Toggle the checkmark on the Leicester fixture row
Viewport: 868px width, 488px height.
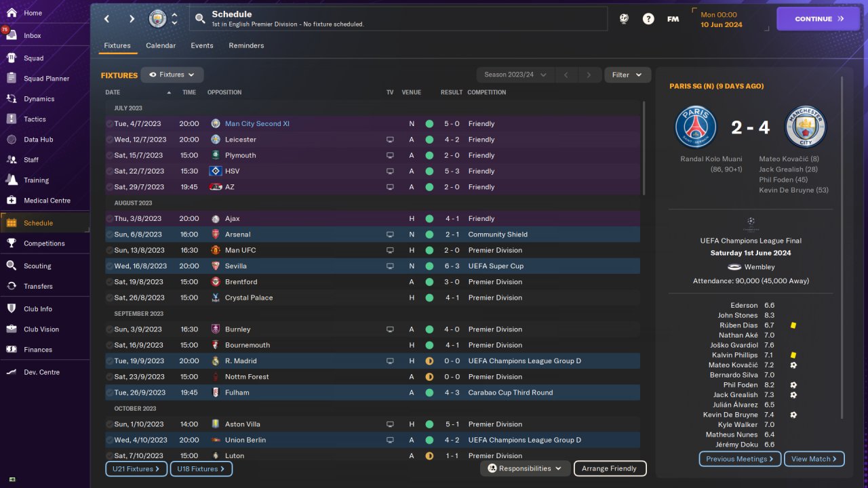(110, 140)
